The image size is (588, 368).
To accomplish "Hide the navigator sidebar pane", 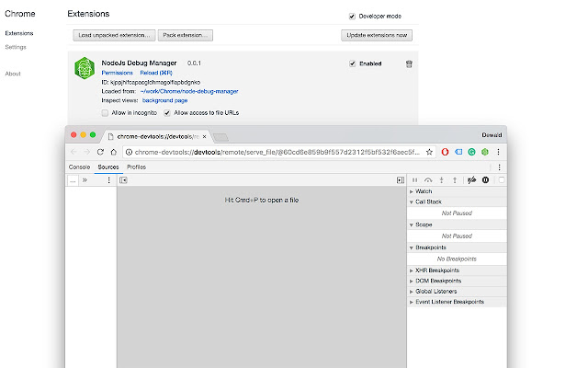I will pos(123,180).
